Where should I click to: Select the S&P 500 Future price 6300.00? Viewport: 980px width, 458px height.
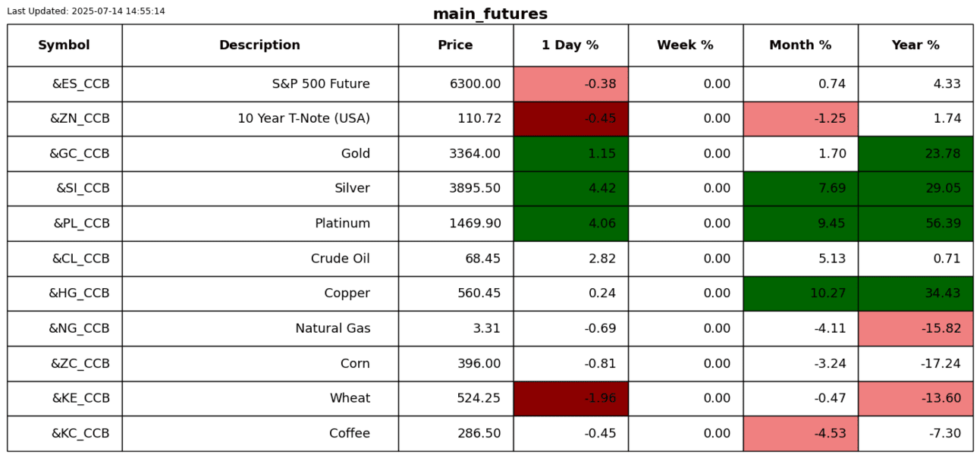(x=475, y=84)
